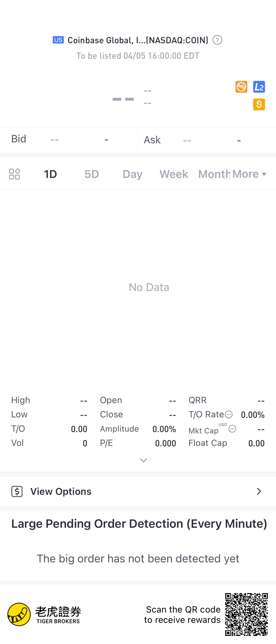
Task: Tap the blue L2 level-two quotes icon
Action: [x=259, y=87]
